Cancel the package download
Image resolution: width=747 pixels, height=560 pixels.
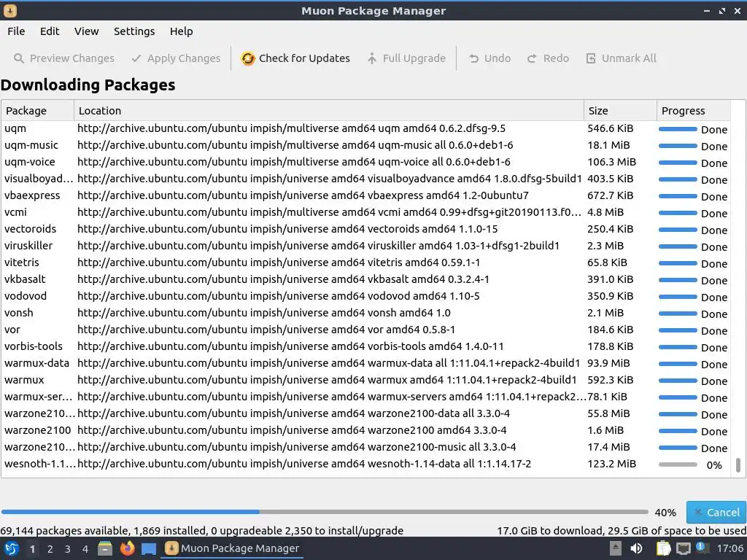(716, 513)
